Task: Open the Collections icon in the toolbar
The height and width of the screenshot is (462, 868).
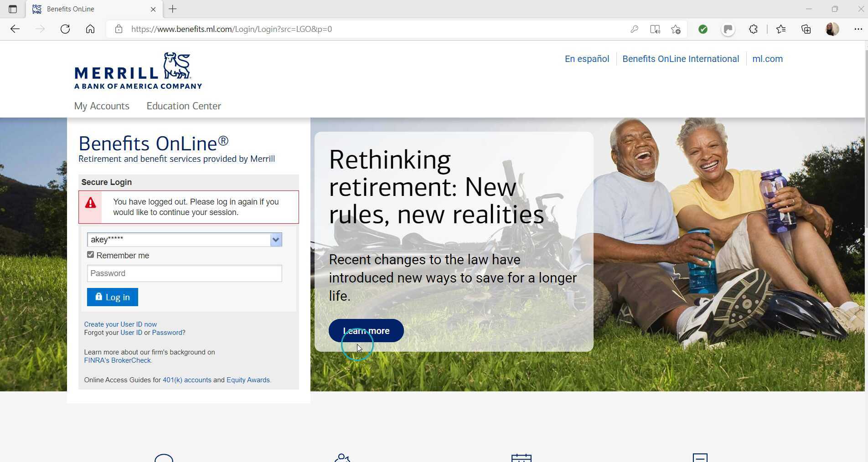Action: coord(806,29)
